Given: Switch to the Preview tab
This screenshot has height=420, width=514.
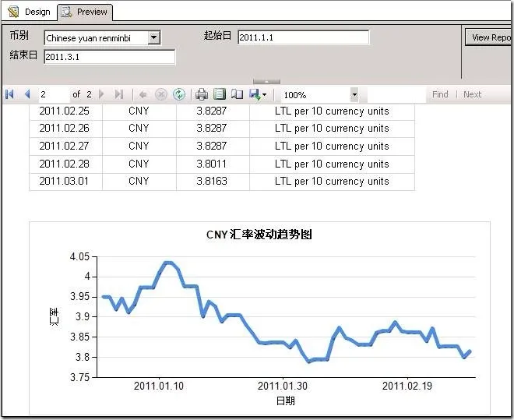Looking at the screenshot, I should pos(85,12).
